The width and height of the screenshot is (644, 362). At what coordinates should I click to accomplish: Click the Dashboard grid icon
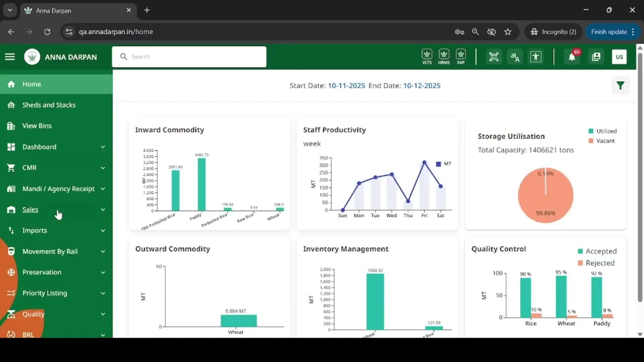(x=11, y=147)
